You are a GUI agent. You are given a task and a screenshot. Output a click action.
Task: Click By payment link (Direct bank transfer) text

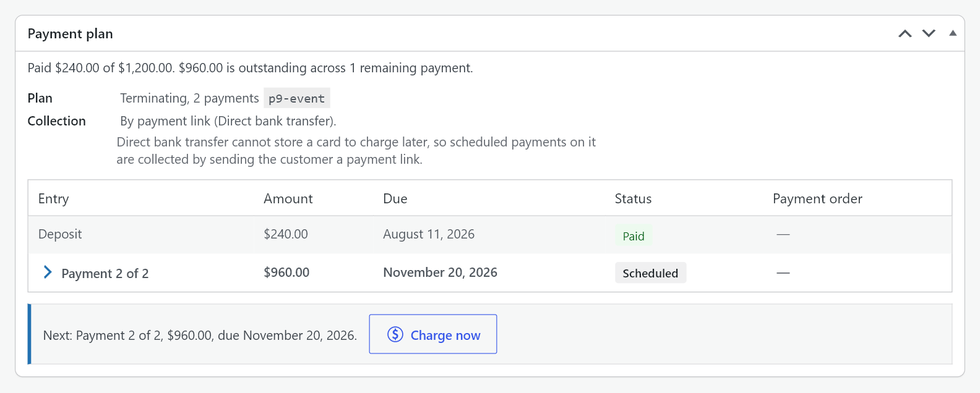click(228, 121)
